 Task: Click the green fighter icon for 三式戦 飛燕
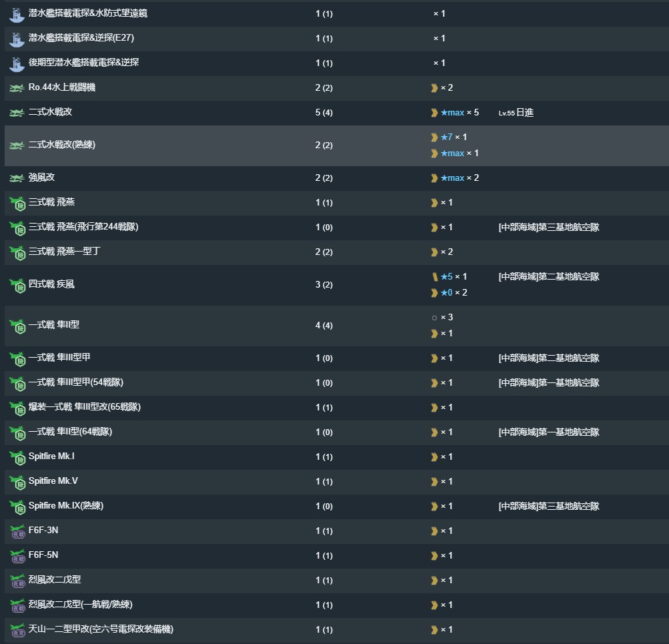[17, 203]
